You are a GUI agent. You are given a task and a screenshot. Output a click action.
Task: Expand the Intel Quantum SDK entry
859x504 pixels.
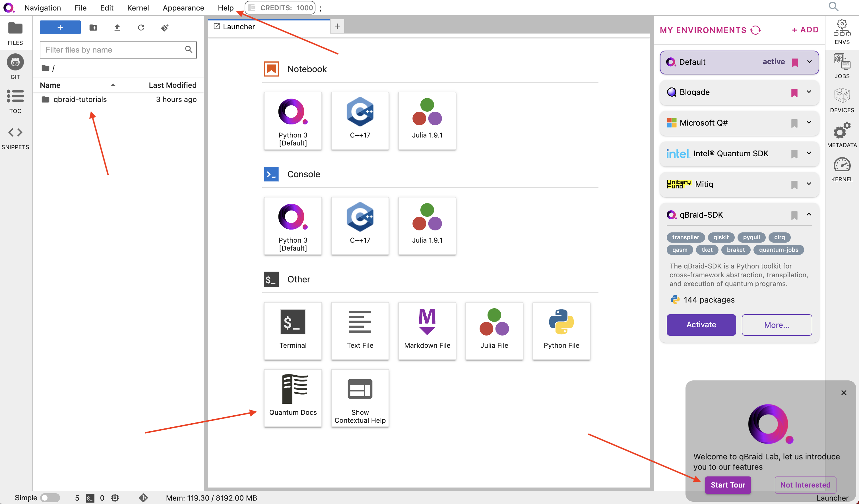[809, 153]
